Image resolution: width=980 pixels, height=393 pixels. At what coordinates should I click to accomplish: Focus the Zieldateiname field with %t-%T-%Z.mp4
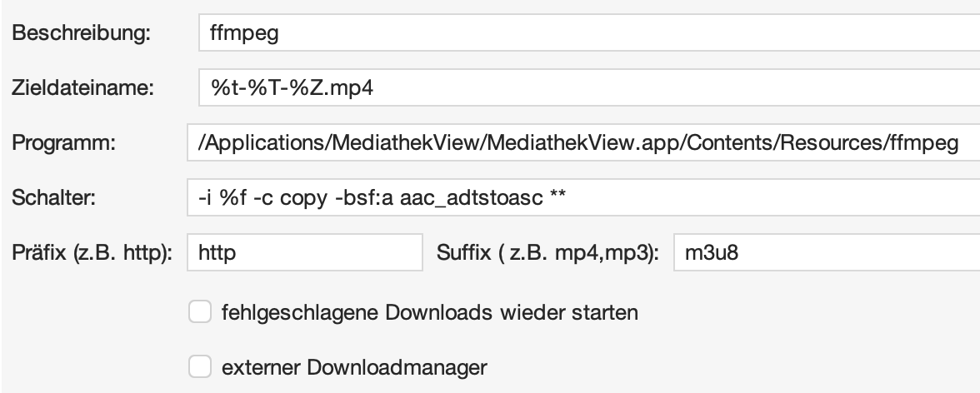583,87
